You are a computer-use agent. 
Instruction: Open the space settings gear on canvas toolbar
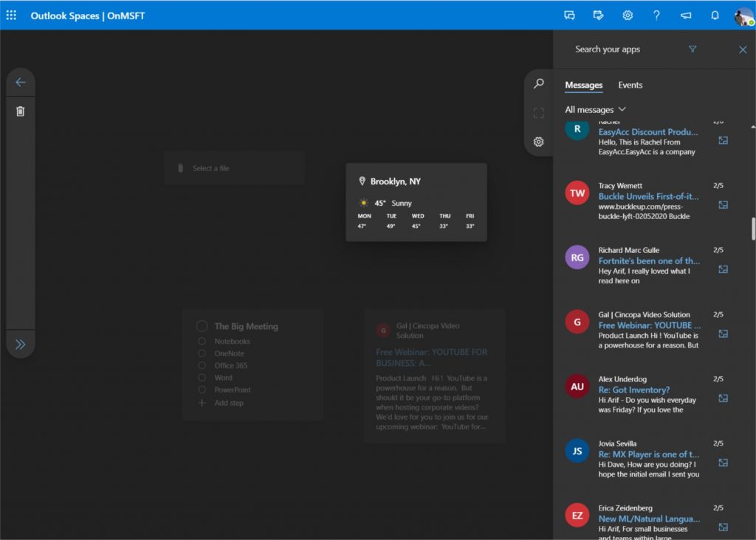[x=539, y=142]
